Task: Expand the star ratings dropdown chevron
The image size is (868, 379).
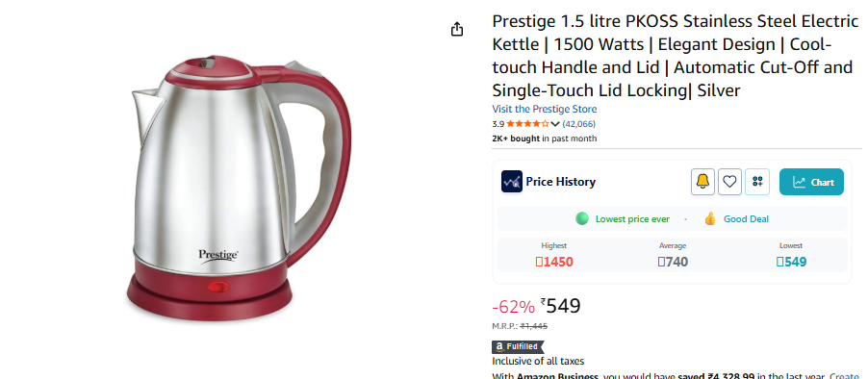Action: (555, 124)
